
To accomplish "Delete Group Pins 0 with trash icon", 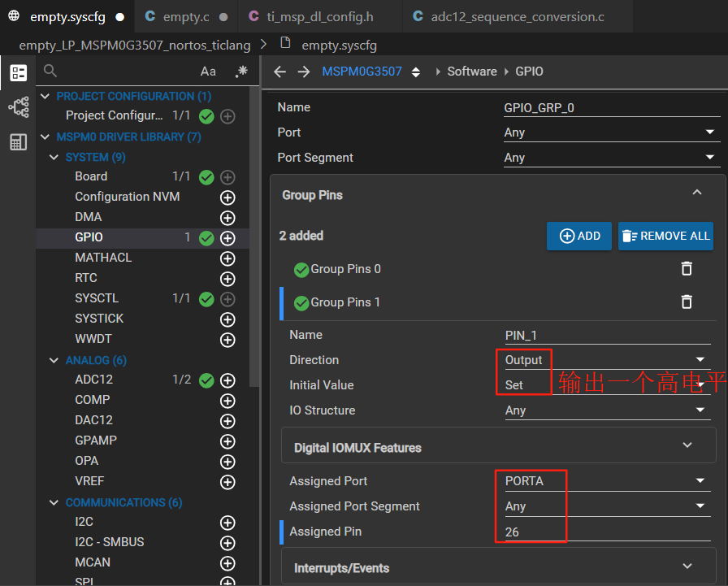I will tap(687, 268).
